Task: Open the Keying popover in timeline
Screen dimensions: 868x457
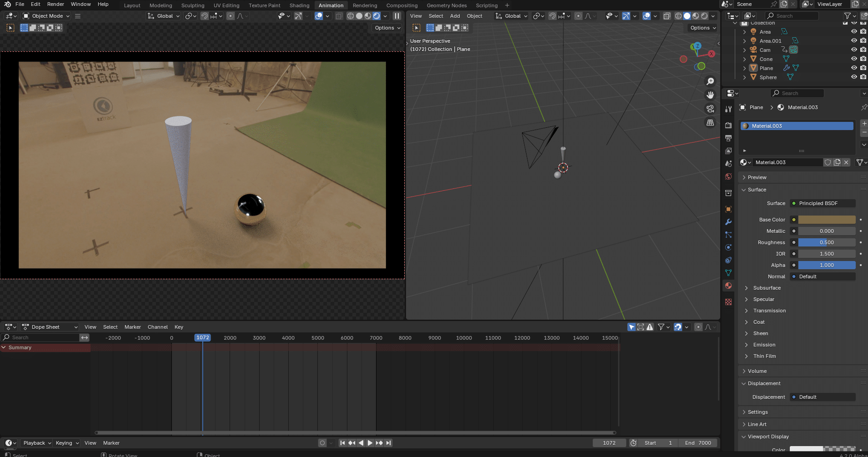Action: coord(67,443)
